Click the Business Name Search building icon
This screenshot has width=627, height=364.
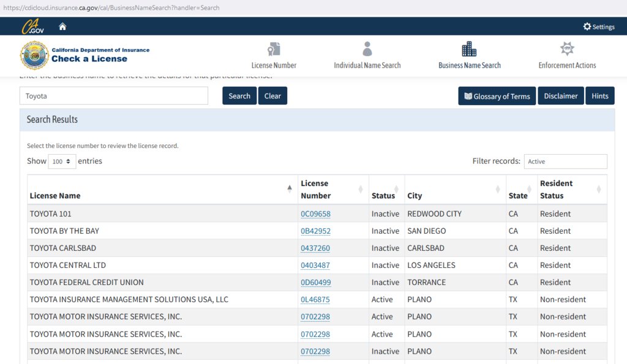click(x=469, y=49)
